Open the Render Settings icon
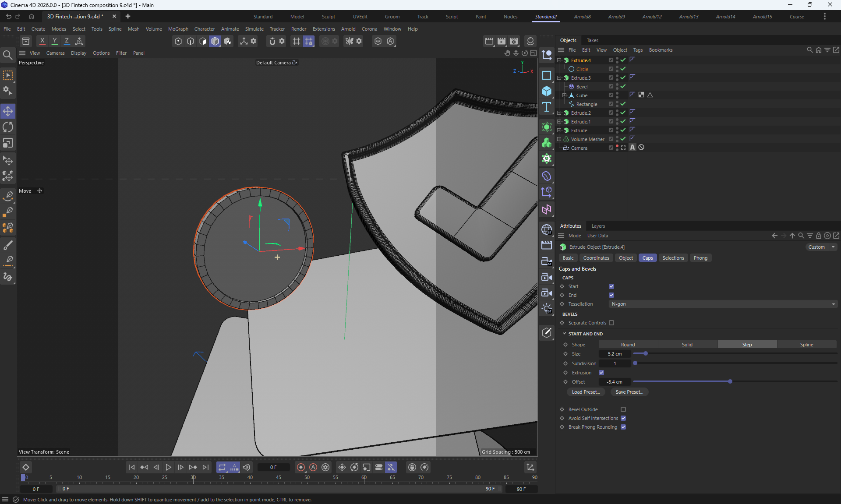The height and width of the screenshot is (504, 841). click(514, 41)
